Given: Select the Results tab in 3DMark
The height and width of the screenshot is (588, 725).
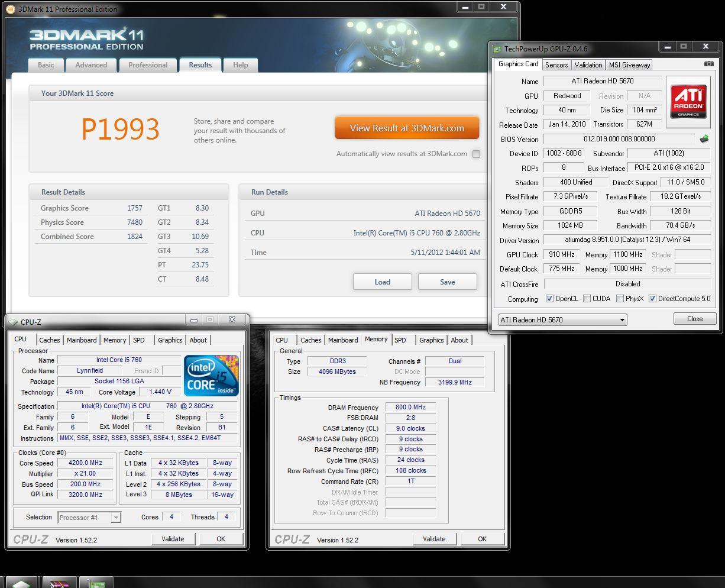Looking at the screenshot, I should click(x=200, y=65).
